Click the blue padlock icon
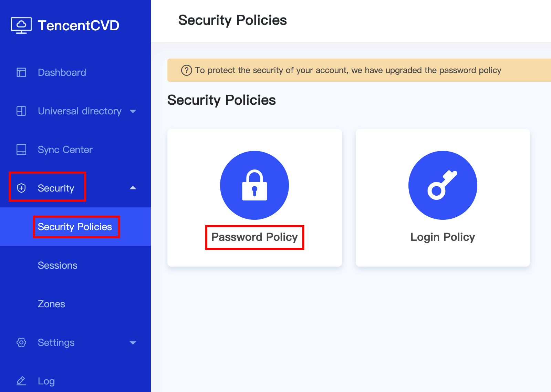The width and height of the screenshot is (551, 392). [x=254, y=185]
